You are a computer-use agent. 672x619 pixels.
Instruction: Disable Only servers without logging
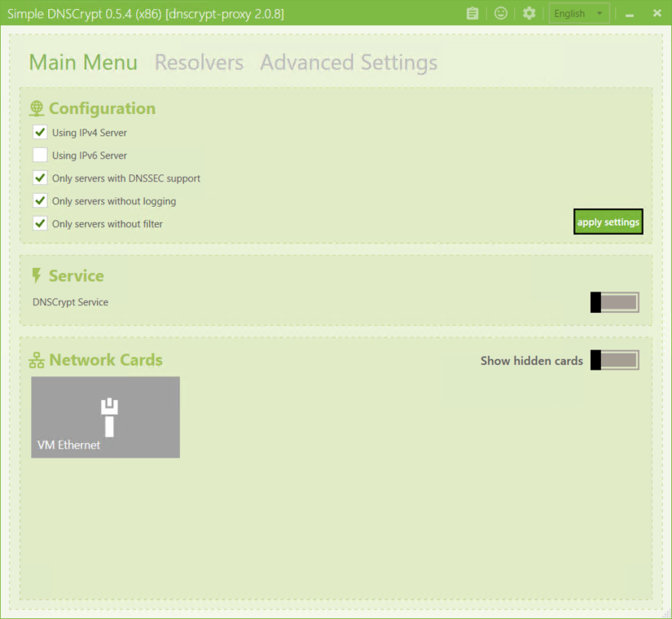click(x=39, y=200)
